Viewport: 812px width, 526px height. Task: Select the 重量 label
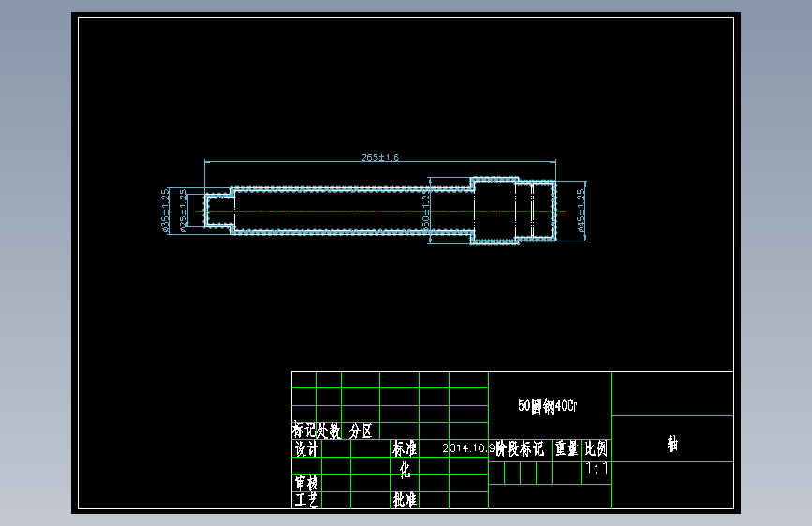click(567, 447)
